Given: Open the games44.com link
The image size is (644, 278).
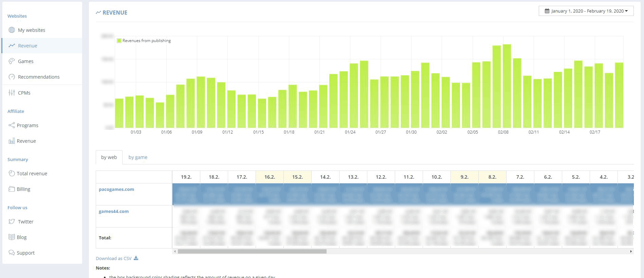Looking at the screenshot, I should (x=114, y=211).
